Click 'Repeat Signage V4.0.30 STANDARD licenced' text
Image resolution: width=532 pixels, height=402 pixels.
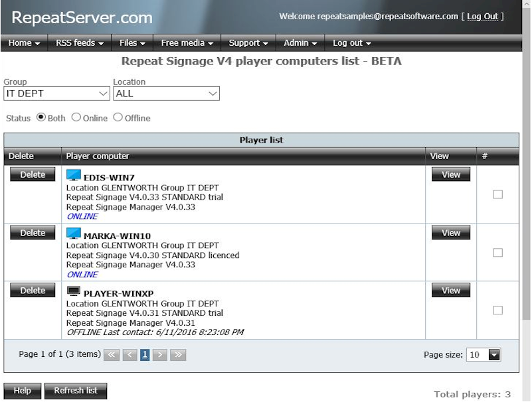click(x=153, y=255)
